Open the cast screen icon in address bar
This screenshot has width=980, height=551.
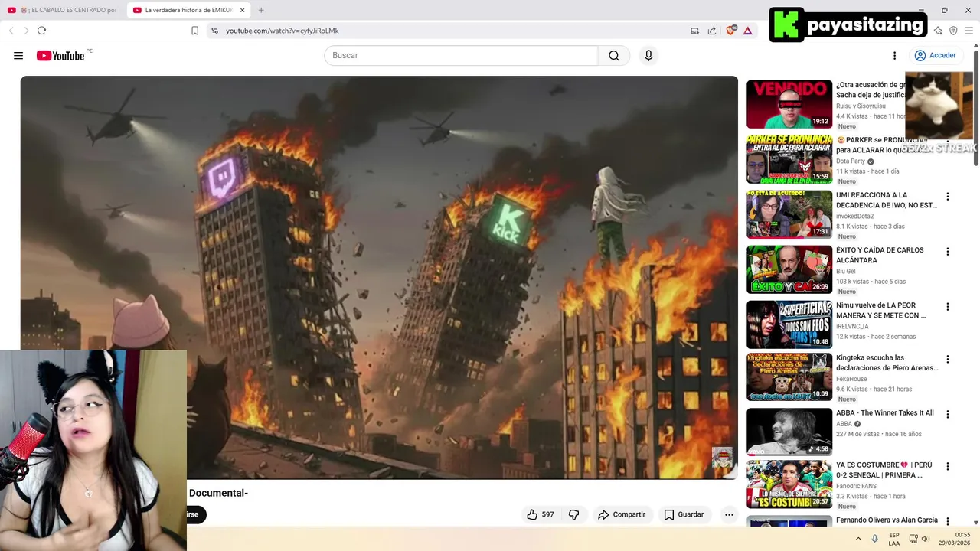tap(694, 31)
